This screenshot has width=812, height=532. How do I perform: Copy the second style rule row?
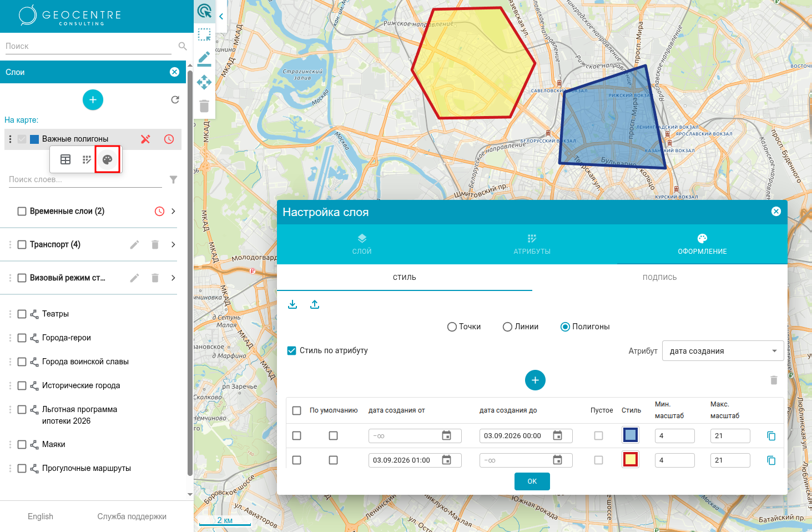(x=771, y=460)
